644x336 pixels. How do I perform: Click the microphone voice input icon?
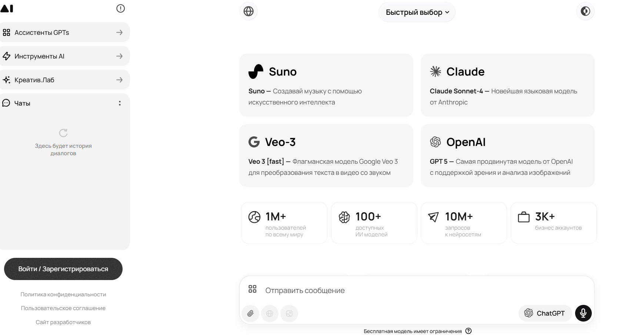pos(583,313)
